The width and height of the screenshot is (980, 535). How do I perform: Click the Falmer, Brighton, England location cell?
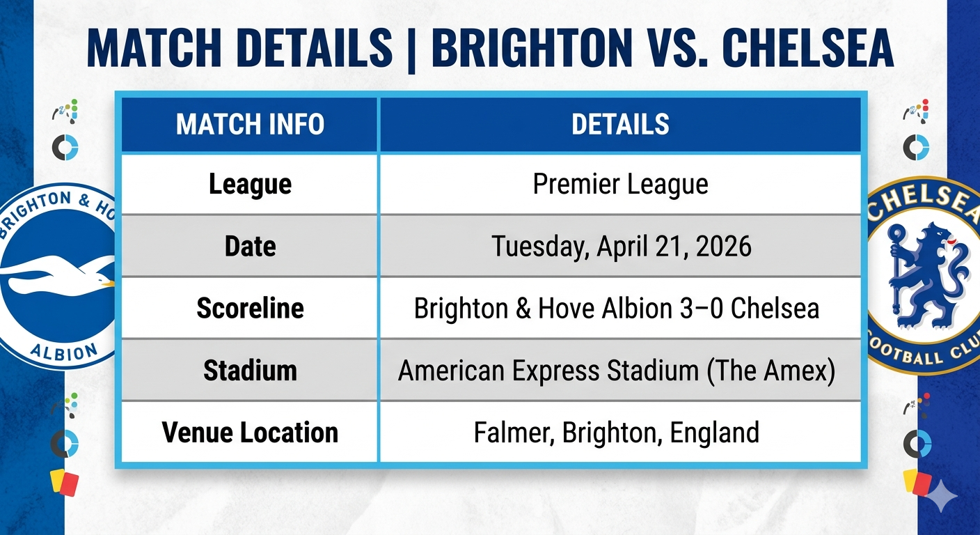point(620,433)
